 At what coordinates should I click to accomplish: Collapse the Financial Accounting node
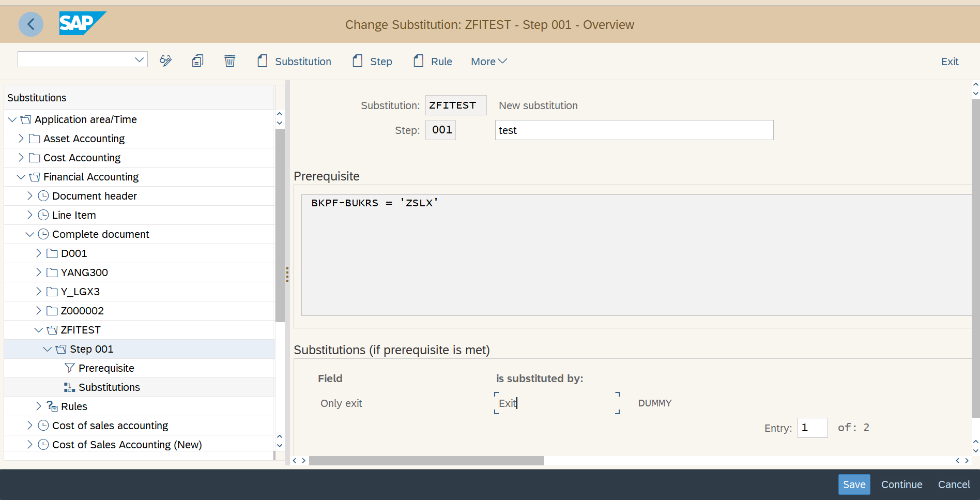coord(21,176)
